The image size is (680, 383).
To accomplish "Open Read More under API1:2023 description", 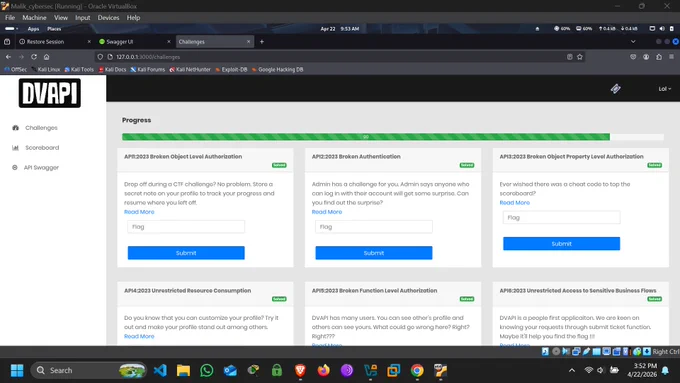I will (x=139, y=212).
